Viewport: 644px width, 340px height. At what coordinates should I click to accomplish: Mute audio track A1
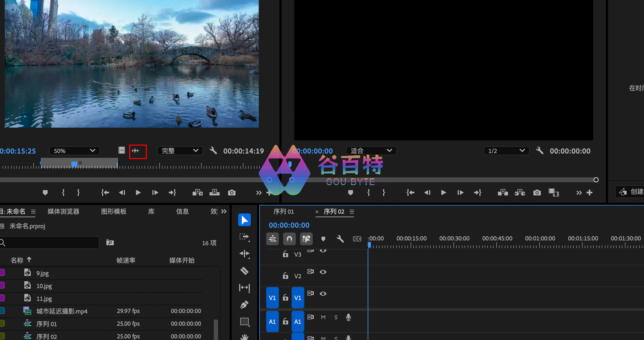[323, 317]
